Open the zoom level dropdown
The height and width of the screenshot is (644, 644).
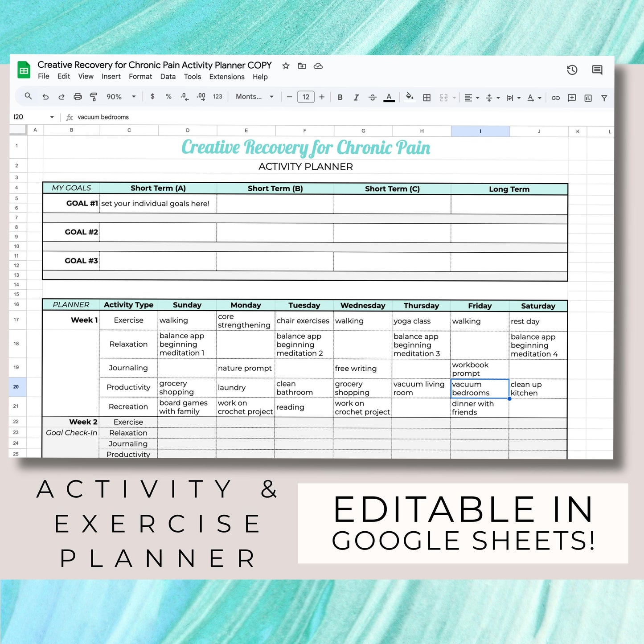point(120,97)
